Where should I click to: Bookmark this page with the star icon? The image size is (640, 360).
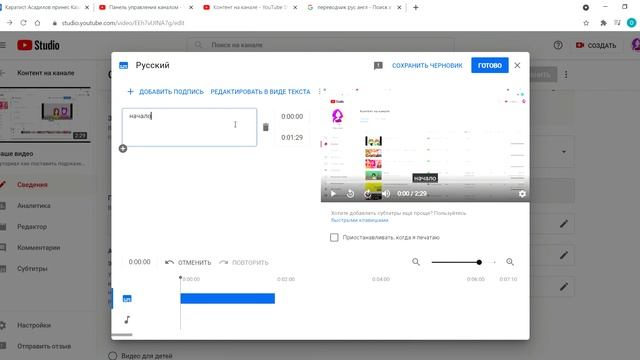pos(586,23)
